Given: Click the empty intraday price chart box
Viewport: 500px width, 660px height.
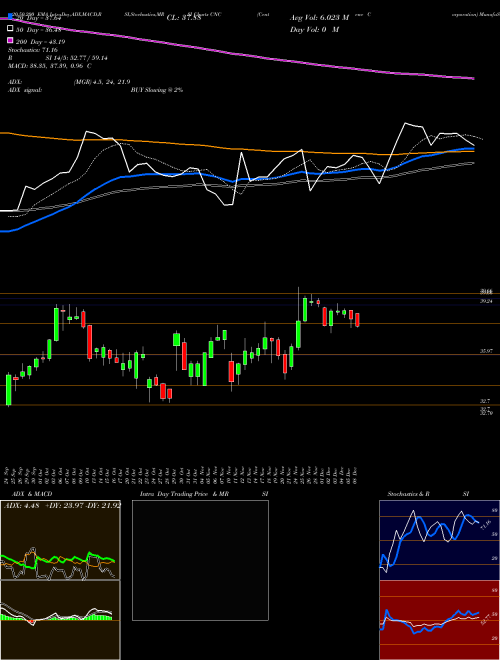Looking at the screenshot, I should [200, 560].
